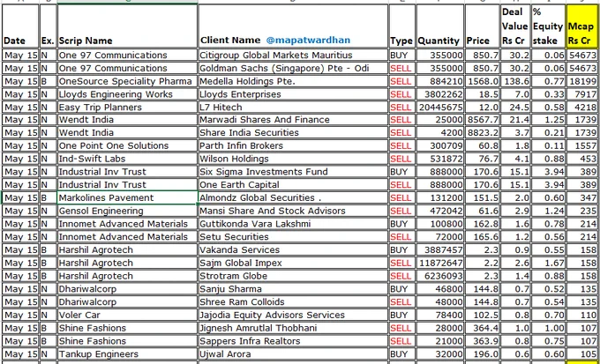
Task: Select the Voler Car cell
Action: pyautogui.click(x=127, y=315)
